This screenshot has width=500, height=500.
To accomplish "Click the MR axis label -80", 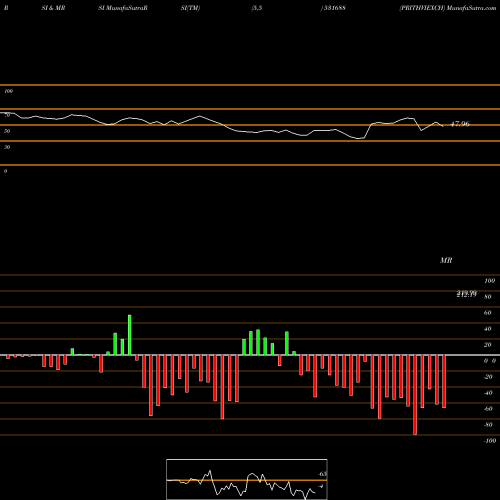I will coord(488,425).
